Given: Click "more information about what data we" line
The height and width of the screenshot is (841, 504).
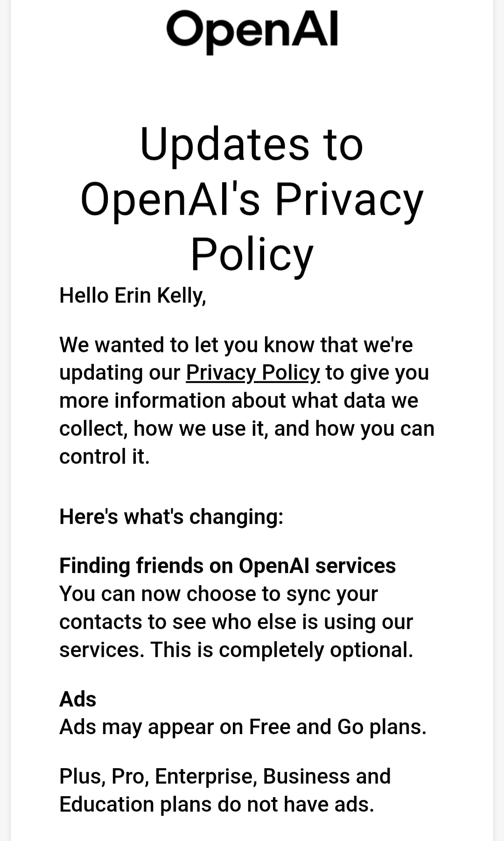Looking at the screenshot, I should pyautogui.click(x=238, y=401).
